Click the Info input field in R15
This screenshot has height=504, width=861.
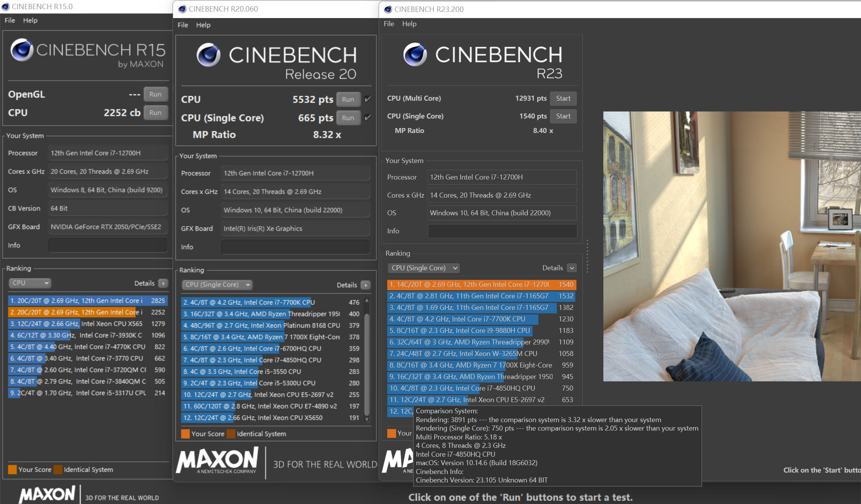click(108, 245)
